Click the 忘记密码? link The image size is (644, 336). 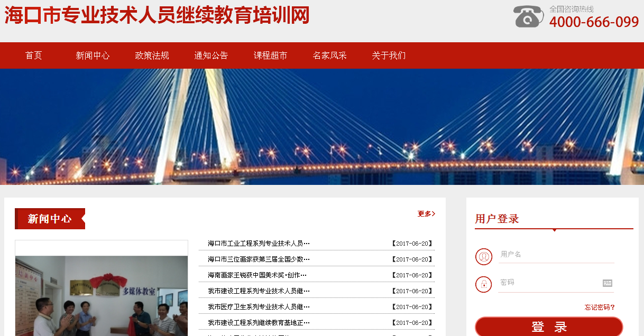(x=600, y=307)
